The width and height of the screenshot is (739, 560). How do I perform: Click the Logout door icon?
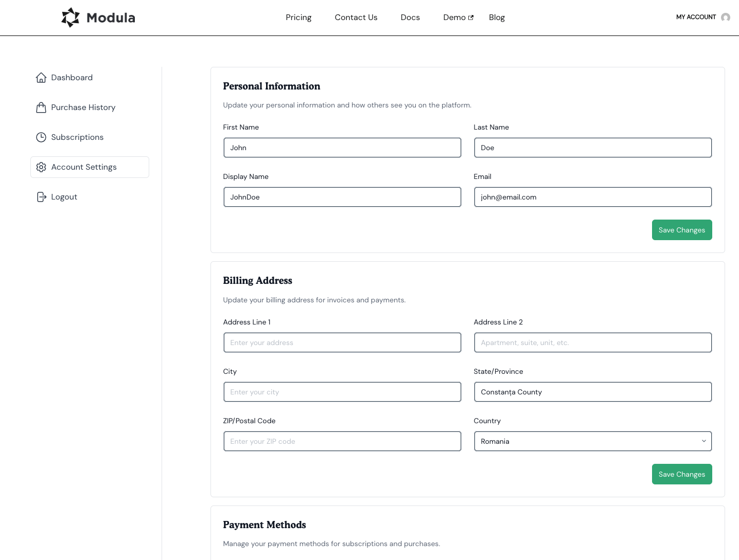tap(41, 197)
